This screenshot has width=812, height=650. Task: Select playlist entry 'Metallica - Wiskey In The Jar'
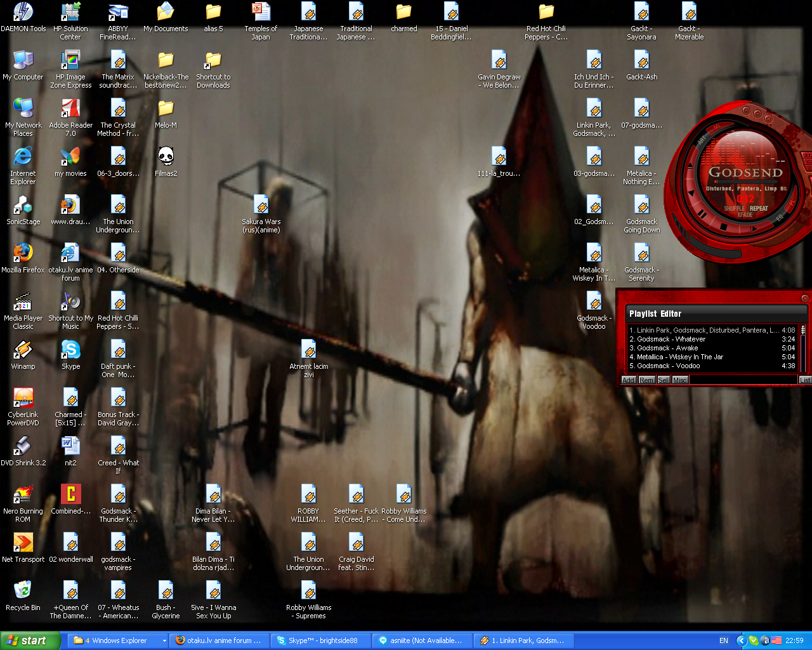712,357
